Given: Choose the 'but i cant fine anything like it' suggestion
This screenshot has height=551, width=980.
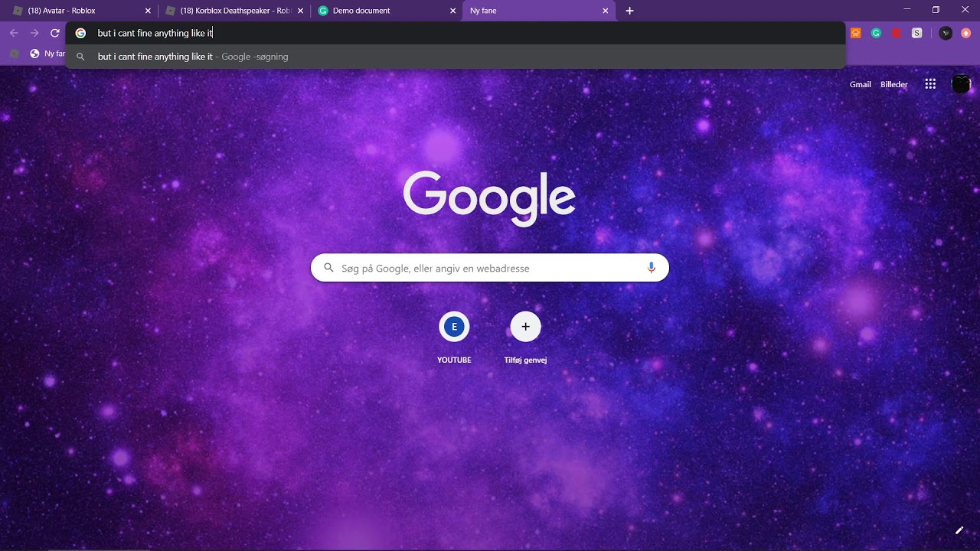Looking at the screenshot, I should (456, 57).
